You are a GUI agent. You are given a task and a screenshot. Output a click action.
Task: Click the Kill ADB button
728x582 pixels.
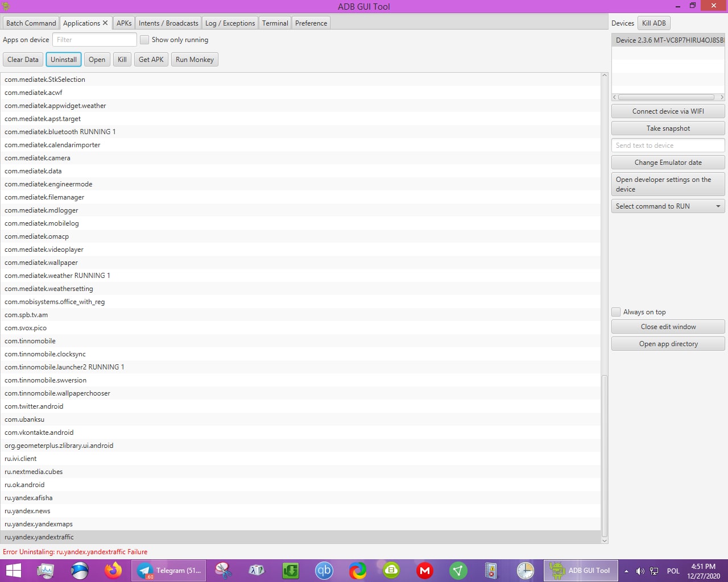click(x=654, y=23)
